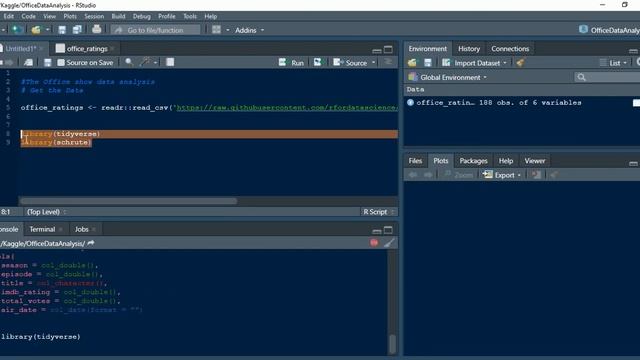
Task: Click the Find/Replace magnifier icon
Action: click(x=129, y=62)
